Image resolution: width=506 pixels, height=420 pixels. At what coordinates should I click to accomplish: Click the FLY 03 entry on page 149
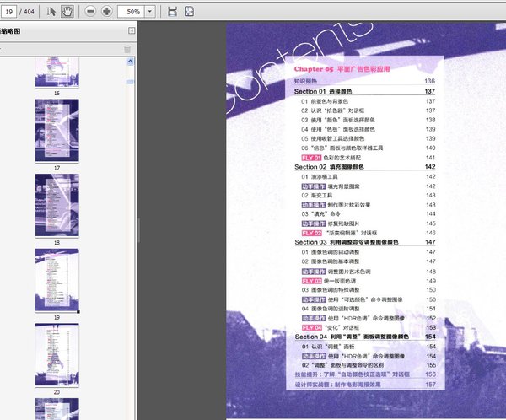tap(369, 281)
